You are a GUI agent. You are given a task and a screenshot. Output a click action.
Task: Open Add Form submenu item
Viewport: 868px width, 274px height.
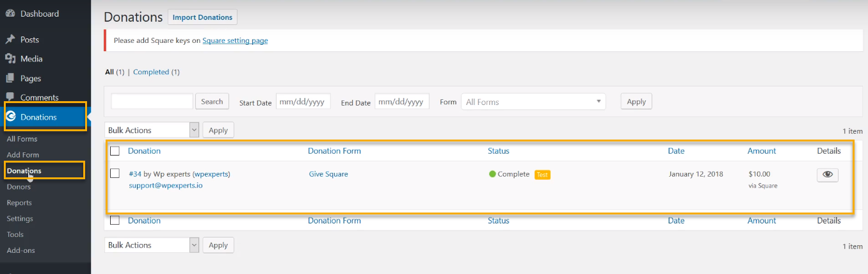[x=22, y=155]
